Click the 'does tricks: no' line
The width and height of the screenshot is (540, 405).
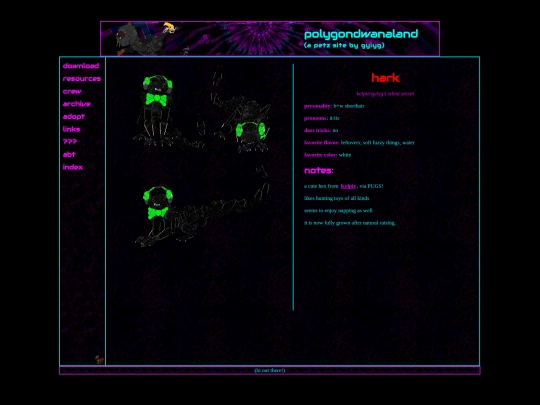[x=321, y=130]
